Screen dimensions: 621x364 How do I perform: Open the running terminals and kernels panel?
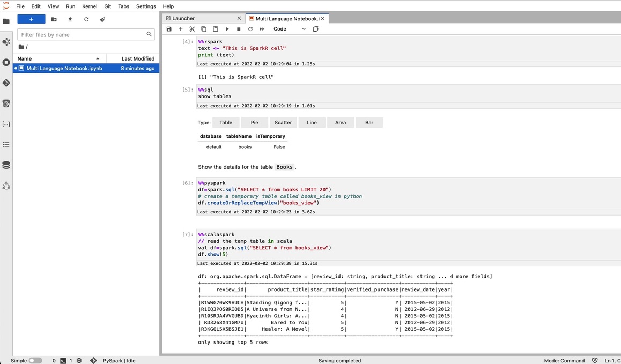tap(8, 62)
